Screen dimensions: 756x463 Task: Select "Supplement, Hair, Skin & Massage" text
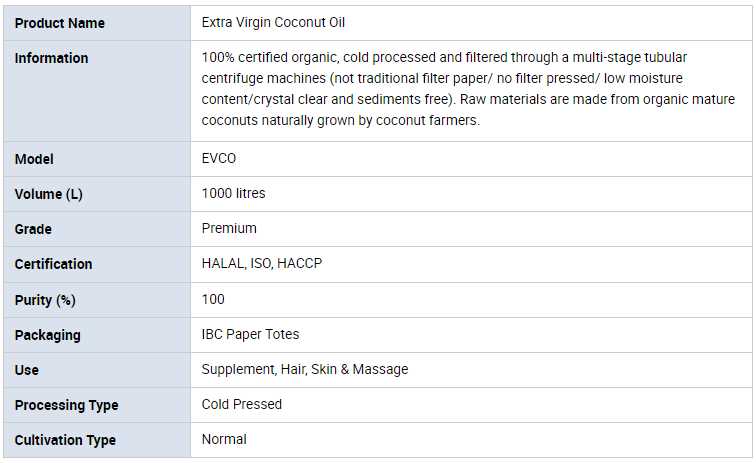coord(304,369)
